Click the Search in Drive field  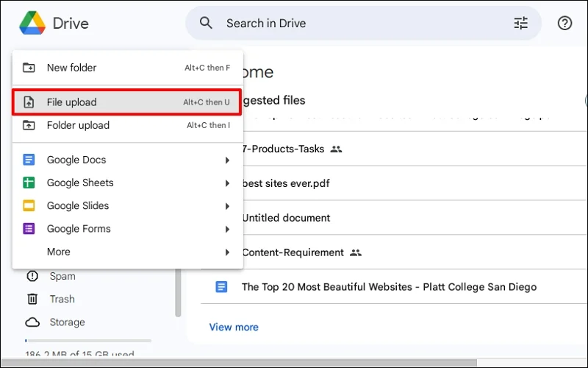[x=364, y=23]
